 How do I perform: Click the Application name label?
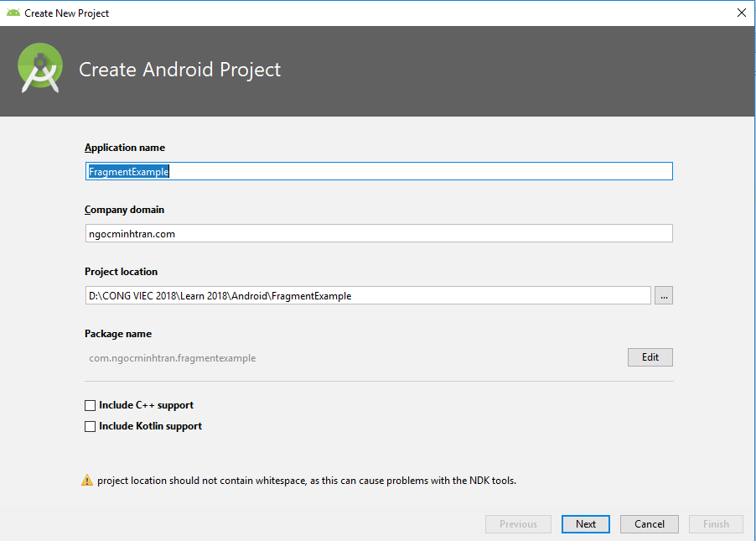coord(125,148)
